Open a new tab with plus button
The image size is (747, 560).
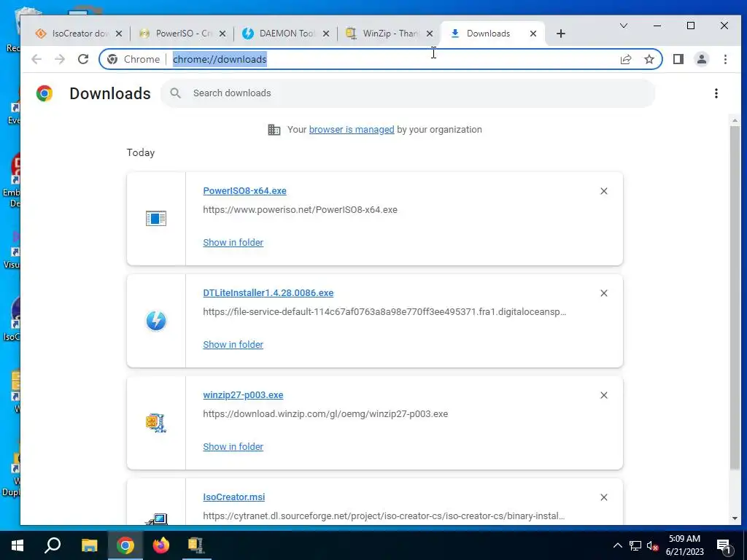[x=561, y=34]
